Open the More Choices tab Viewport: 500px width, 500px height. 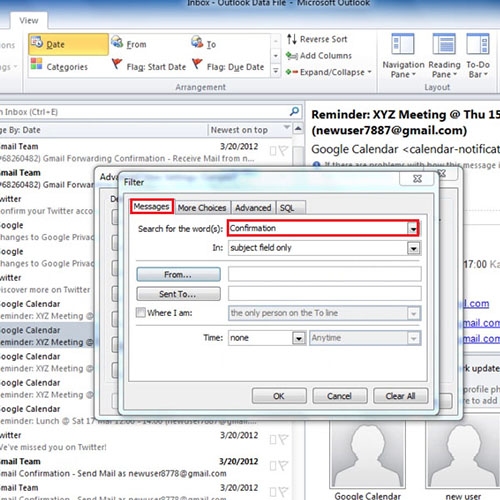click(202, 208)
